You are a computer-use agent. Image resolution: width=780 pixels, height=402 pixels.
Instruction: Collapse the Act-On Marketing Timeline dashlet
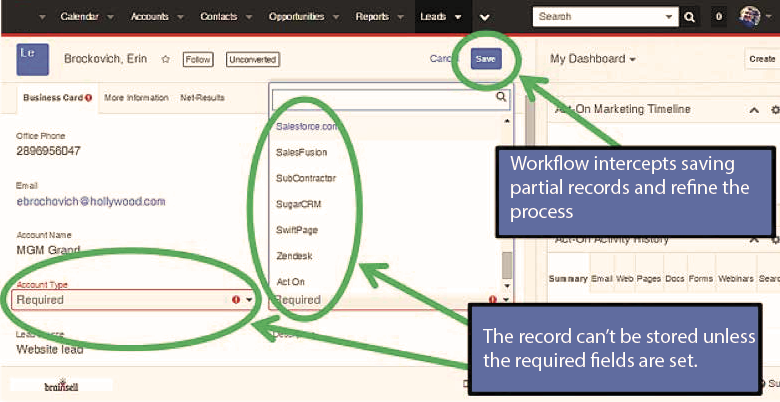click(754, 110)
